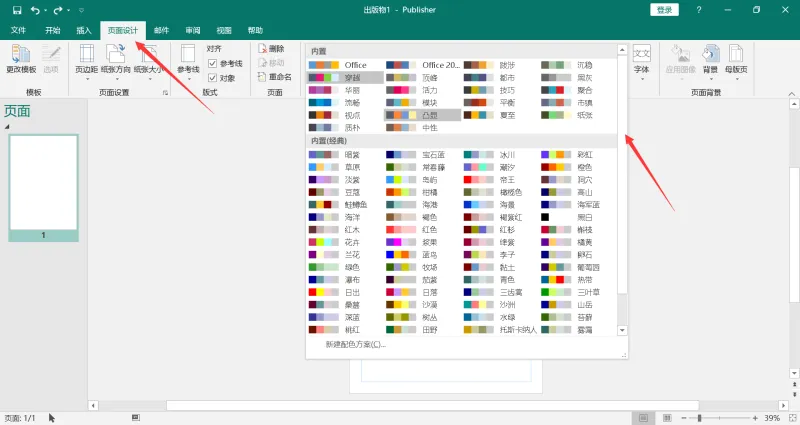Select the 彩虹 classic color scheme

[x=578, y=155]
